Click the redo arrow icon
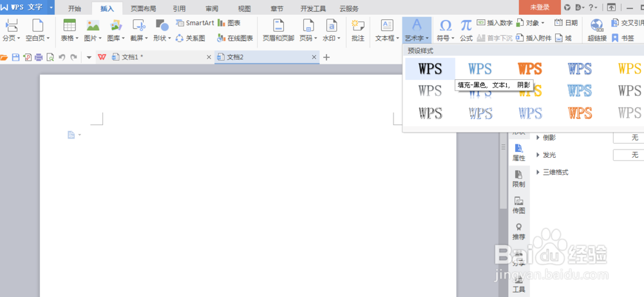This screenshot has height=297, width=644. tap(73, 57)
